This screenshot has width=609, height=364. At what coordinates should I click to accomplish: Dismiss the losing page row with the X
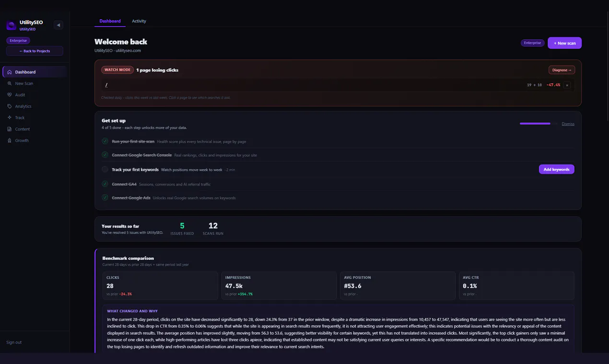(567, 85)
